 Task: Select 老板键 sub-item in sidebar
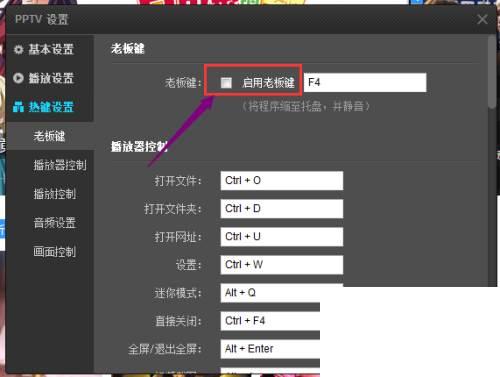49,136
